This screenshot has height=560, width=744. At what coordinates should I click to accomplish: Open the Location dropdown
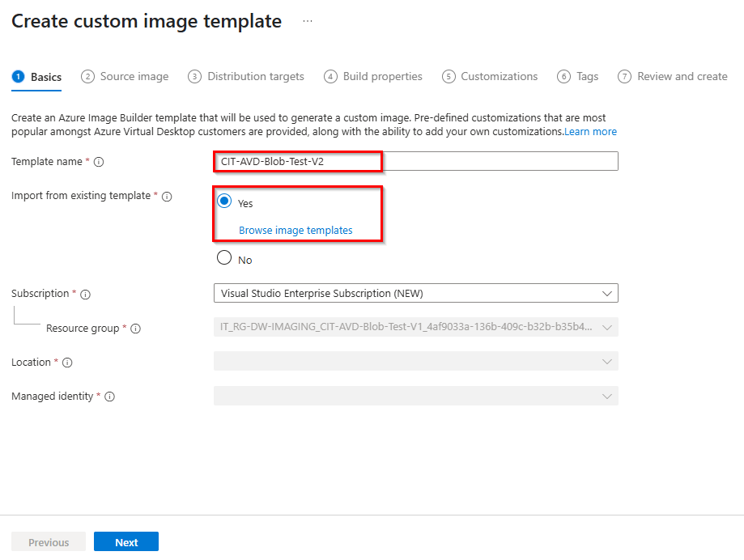608,361
